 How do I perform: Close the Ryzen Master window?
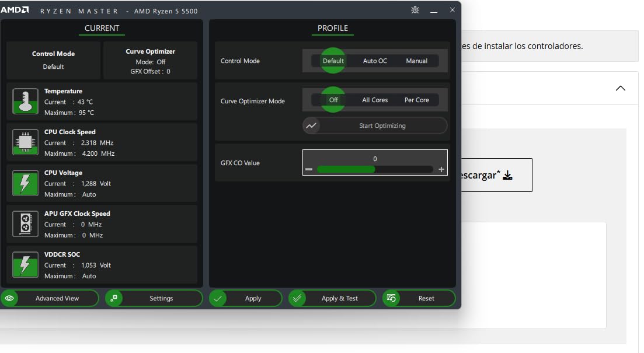click(452, 10)
